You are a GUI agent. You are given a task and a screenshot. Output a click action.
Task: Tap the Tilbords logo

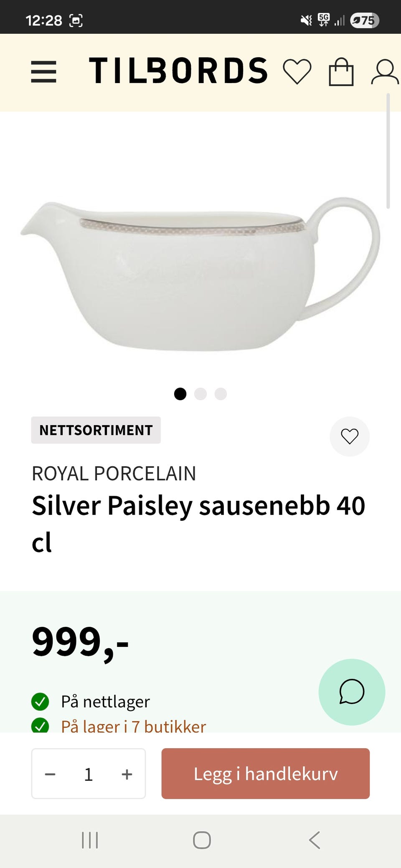(178, 71)
